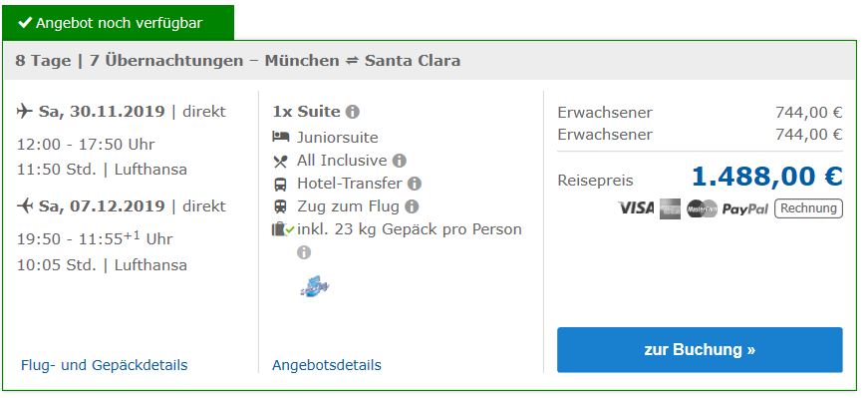Click the info icon beside Zug zum Flug
868x398 pixels.
point(412,206)
